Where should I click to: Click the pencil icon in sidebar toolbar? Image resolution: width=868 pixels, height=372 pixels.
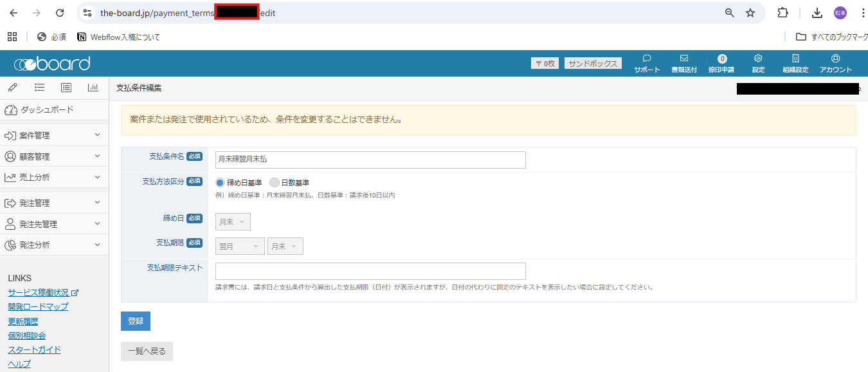tap(13, 88)
